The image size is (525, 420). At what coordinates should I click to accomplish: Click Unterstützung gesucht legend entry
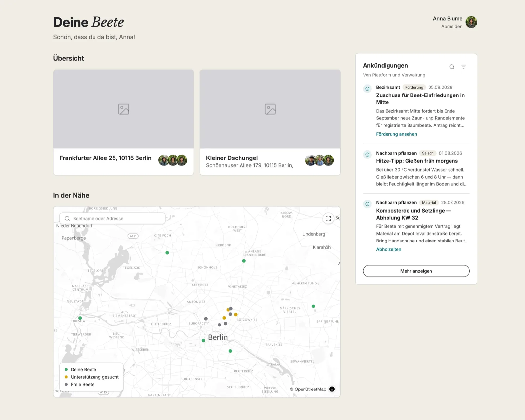tap(92, 377)
